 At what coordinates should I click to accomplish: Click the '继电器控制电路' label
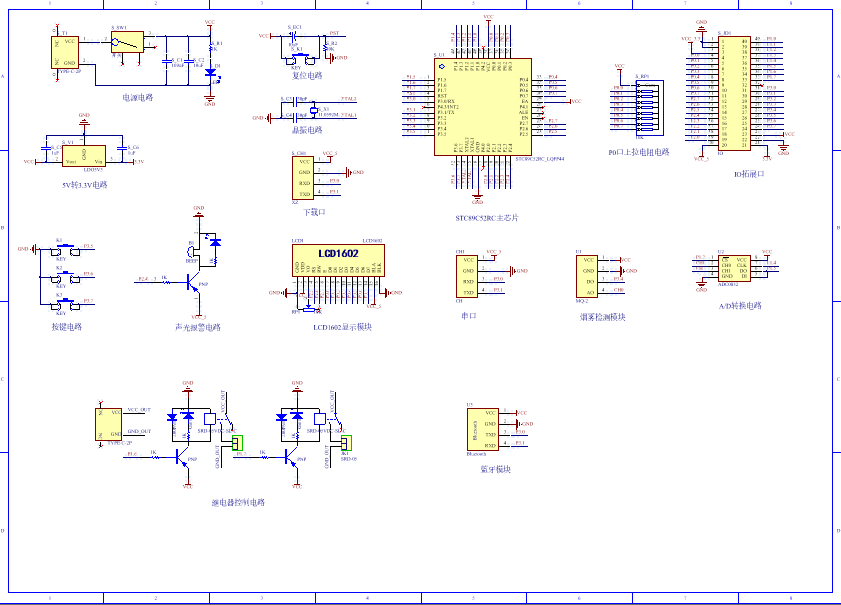(238, 503)
